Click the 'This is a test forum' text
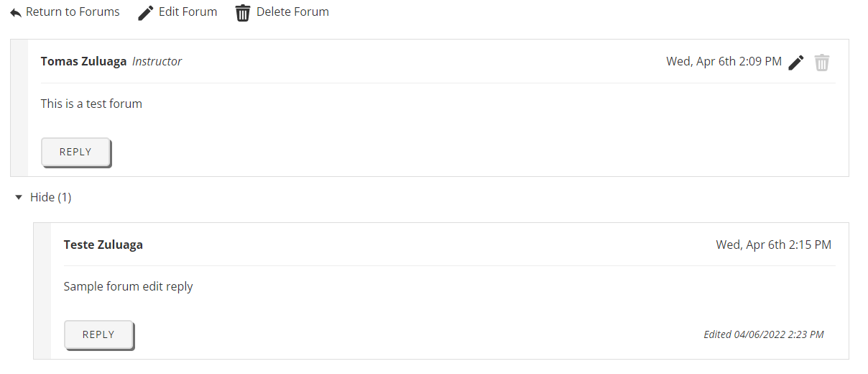The height and width of the screenshot is (374, 868). coord(91,104)
